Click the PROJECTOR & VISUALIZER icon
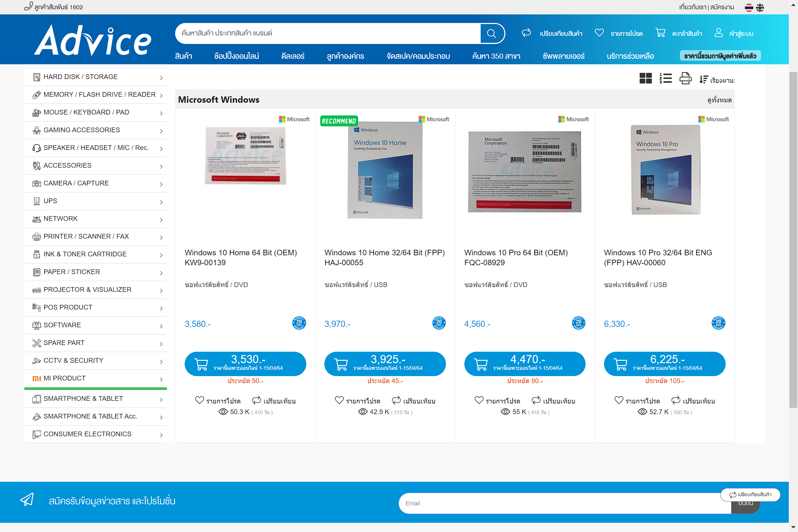 point(37,290)
